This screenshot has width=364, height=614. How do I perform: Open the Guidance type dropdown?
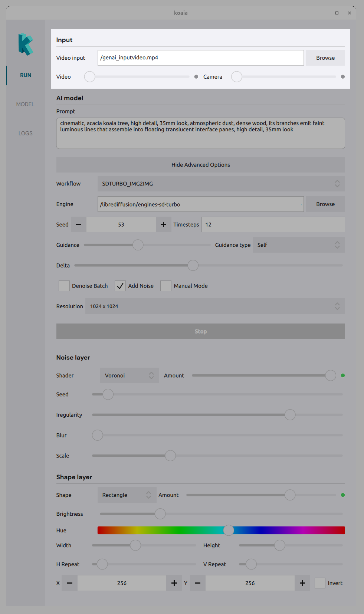coord(298,245)
